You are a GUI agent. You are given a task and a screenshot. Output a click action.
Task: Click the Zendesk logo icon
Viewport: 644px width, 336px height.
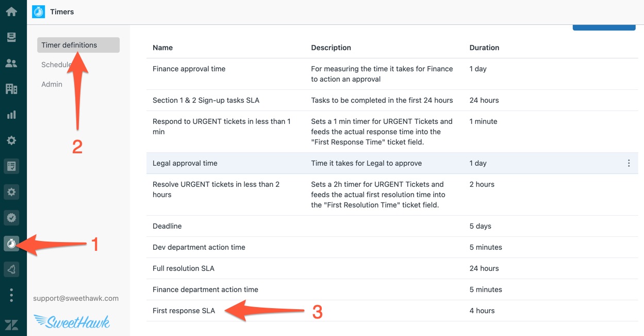[x=11, y=325]
